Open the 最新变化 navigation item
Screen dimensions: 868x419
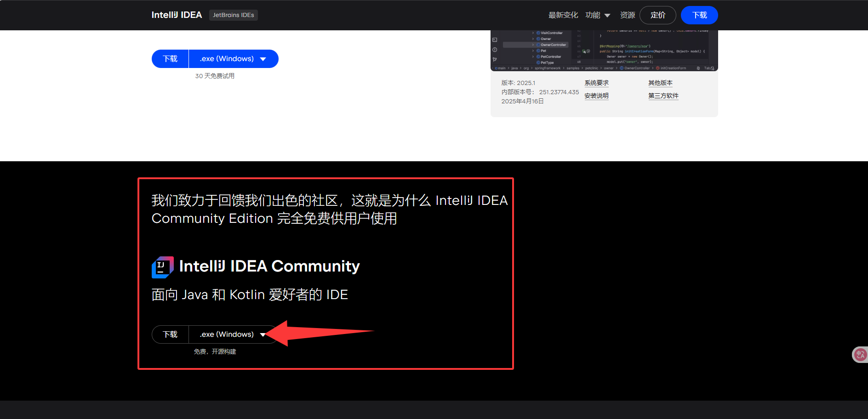pyautogui.click(x=563, y=15)
